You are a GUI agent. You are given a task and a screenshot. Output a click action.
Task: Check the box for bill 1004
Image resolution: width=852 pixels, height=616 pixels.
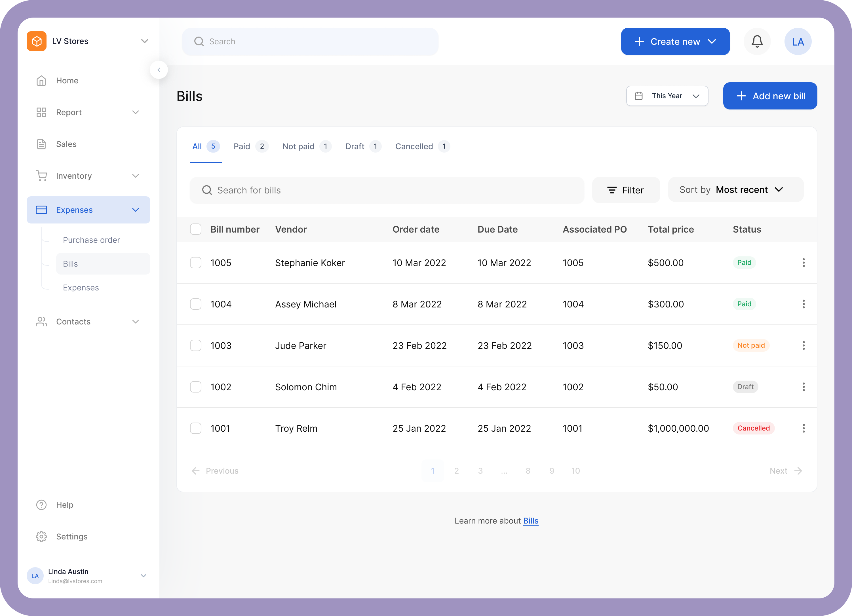pos(196,304)
